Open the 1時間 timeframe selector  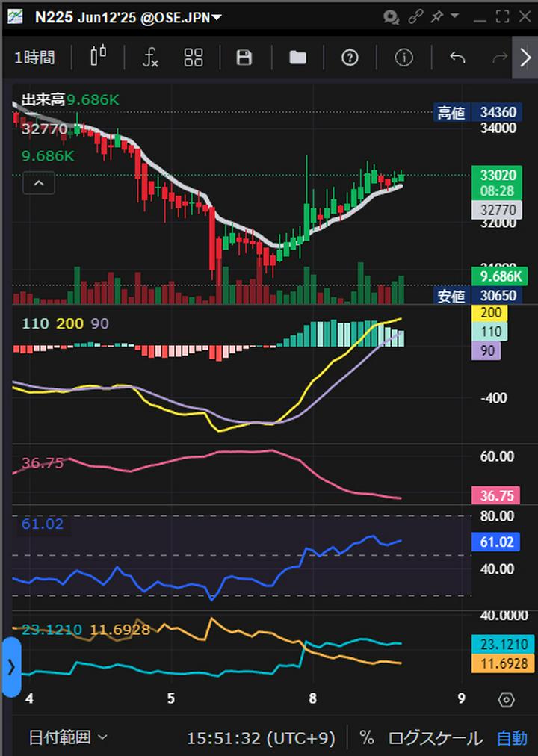click(x=34, y=58)
